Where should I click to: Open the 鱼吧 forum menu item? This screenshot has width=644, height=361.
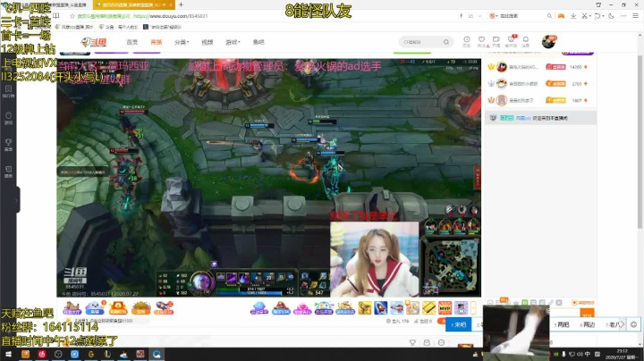(258, 42)
